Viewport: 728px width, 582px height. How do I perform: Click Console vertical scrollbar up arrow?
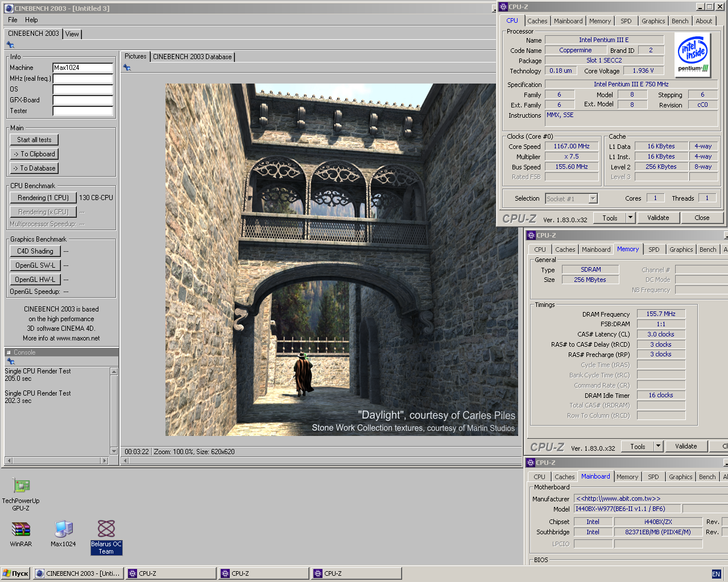(x=114, y=371)
